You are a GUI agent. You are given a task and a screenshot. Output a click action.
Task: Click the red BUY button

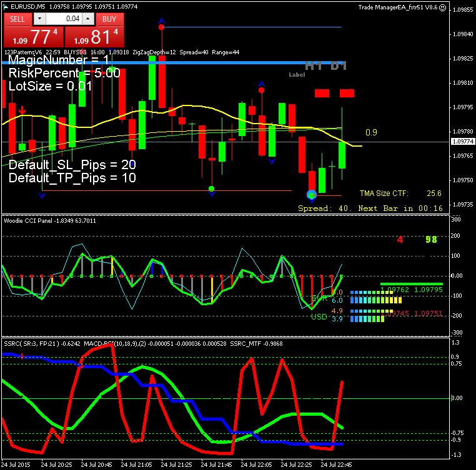pos(109,19)
